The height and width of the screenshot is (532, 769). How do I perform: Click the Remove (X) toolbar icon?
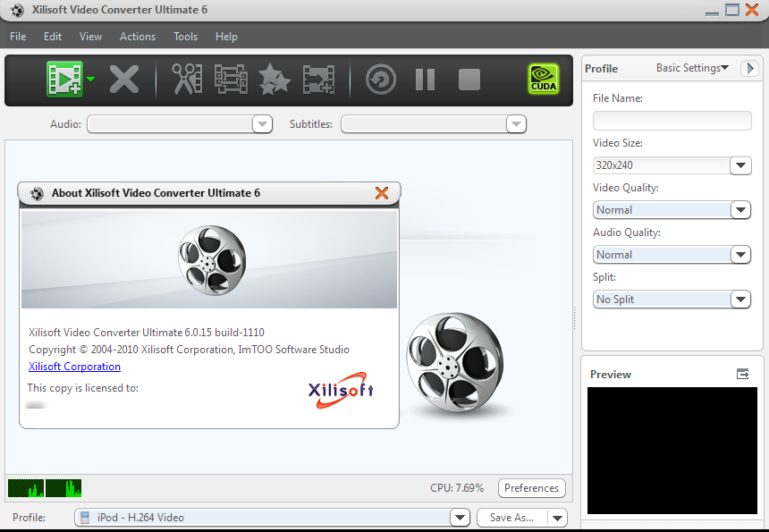[124, 80]
